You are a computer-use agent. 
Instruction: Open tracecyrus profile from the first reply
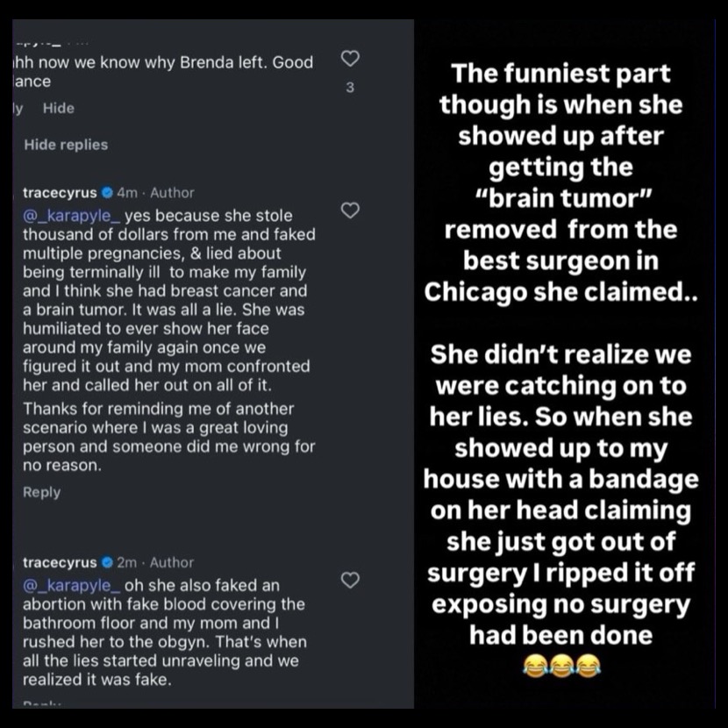(x=60, y=193)
